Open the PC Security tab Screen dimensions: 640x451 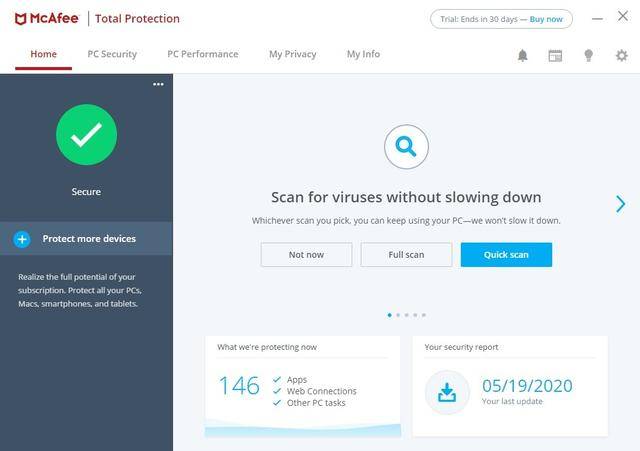112,54
